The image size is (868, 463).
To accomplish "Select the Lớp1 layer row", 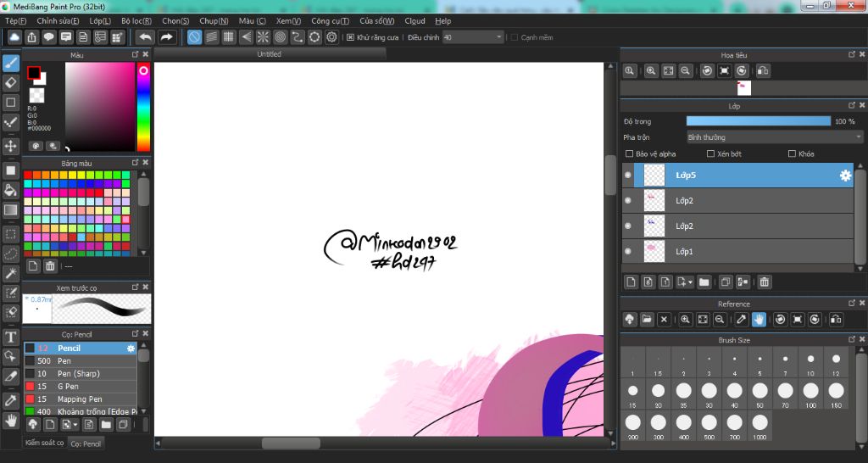I will [738, 252].
